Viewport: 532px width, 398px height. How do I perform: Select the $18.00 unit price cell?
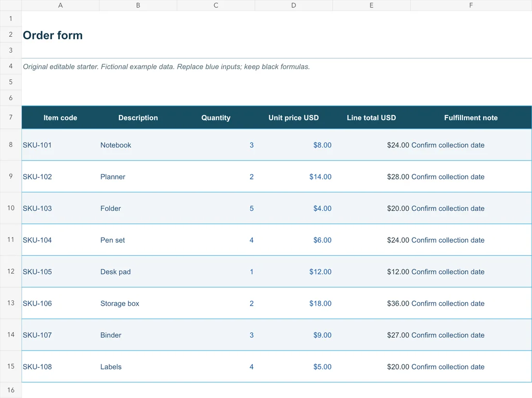point(294,303)
